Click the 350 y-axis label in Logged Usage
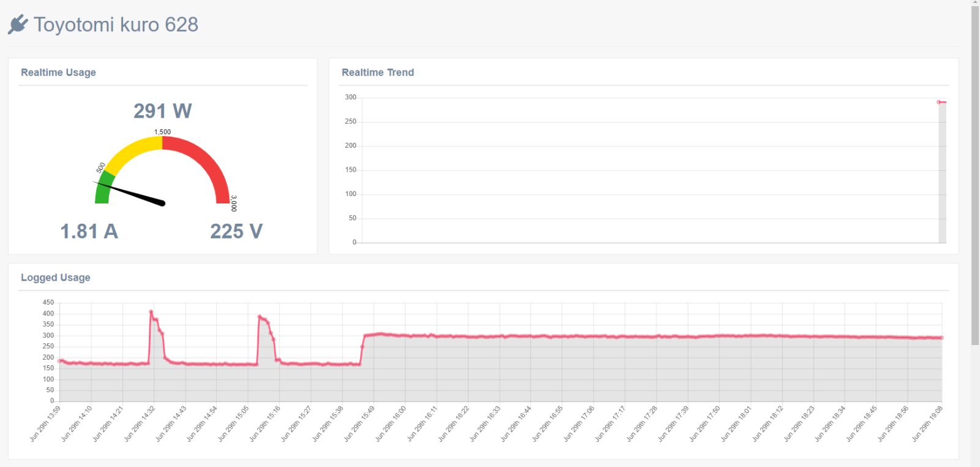The height and width of the screenshot is (467, 980). tap(48, 324)
